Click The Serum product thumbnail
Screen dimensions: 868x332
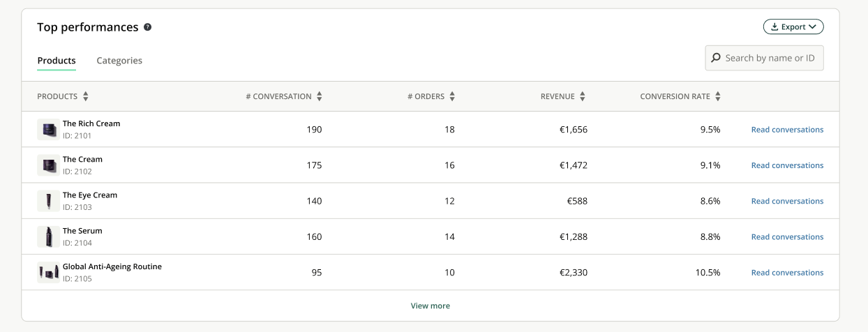48,237
